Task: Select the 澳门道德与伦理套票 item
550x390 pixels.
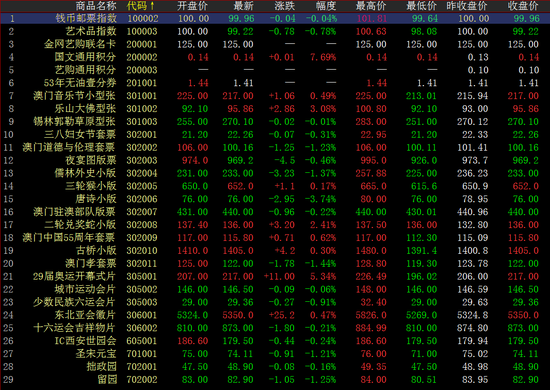Action: point(69,147)
